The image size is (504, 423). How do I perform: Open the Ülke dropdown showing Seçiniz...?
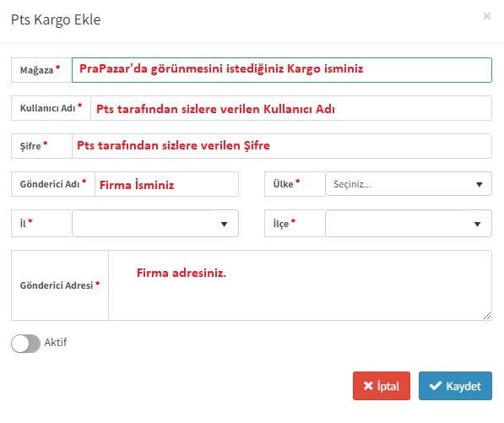(409, 184)
